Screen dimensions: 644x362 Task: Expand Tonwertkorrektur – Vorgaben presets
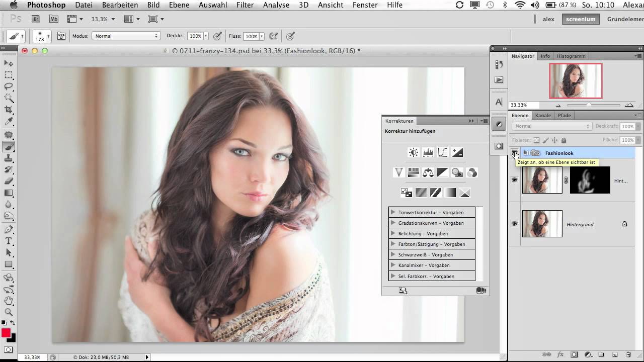(393, 212)
